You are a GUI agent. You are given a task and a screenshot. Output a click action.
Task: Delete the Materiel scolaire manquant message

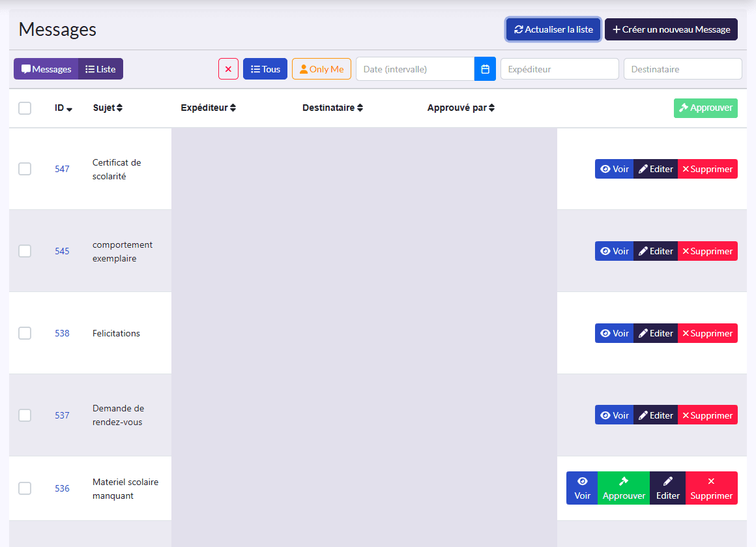click(712, 488)
